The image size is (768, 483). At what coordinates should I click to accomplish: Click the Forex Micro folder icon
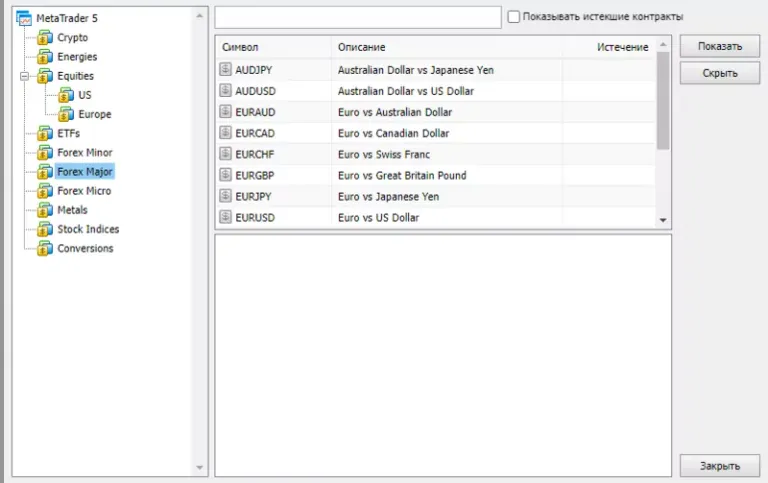click(x=45, y=191)
